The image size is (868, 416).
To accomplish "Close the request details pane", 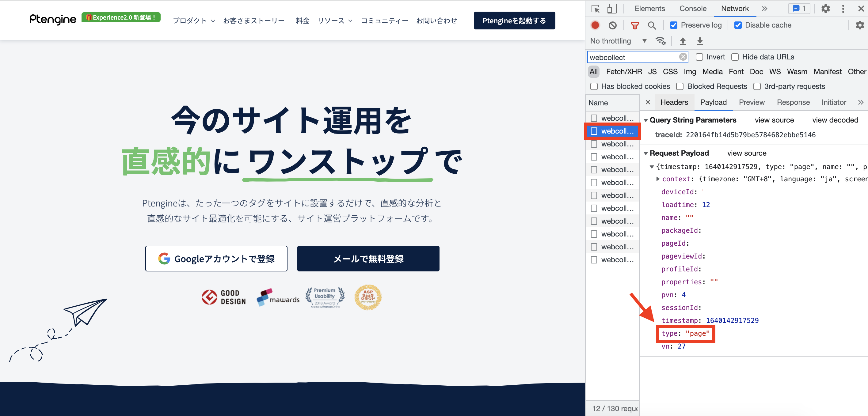I will pyautogui.click(x=648, y=102).
